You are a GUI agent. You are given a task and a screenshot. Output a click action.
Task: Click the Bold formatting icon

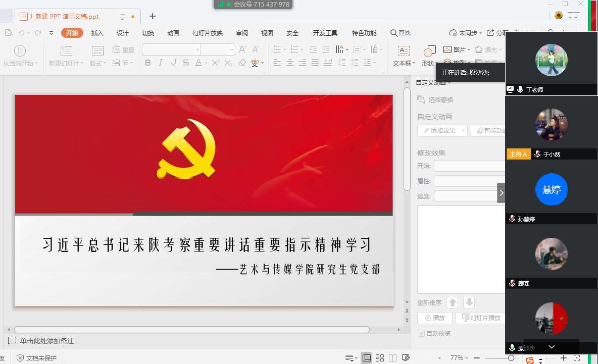point(148,63)
